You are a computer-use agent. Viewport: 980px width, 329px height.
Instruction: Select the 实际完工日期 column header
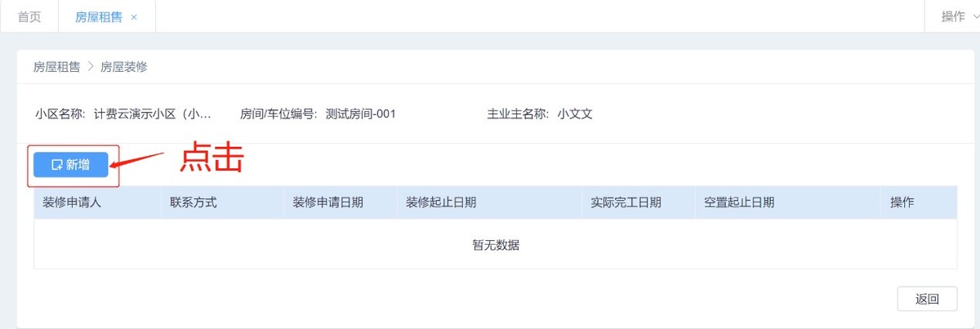click(x=626, y=202)
